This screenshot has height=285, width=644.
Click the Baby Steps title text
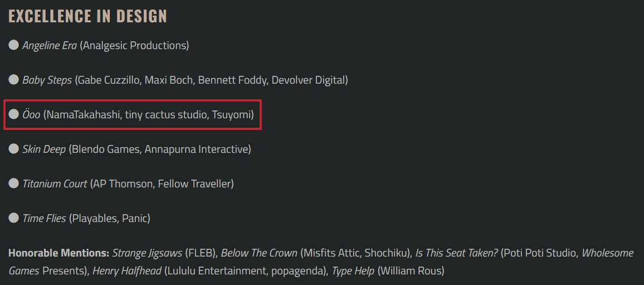pos(47,80)
